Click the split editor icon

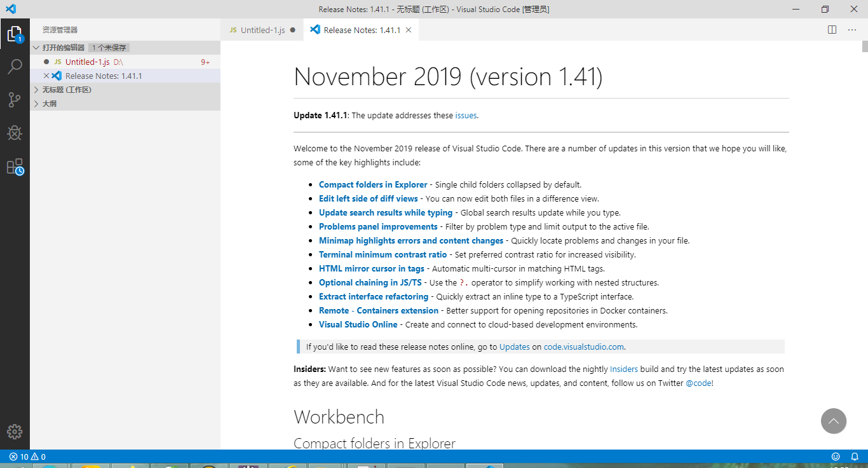tap(832, 30)
